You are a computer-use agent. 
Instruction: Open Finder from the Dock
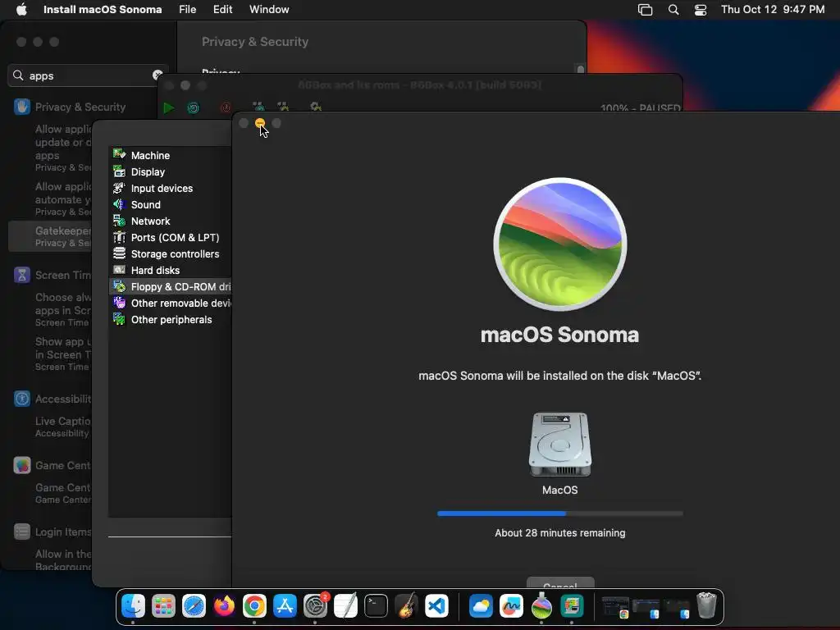coord(133,606)
